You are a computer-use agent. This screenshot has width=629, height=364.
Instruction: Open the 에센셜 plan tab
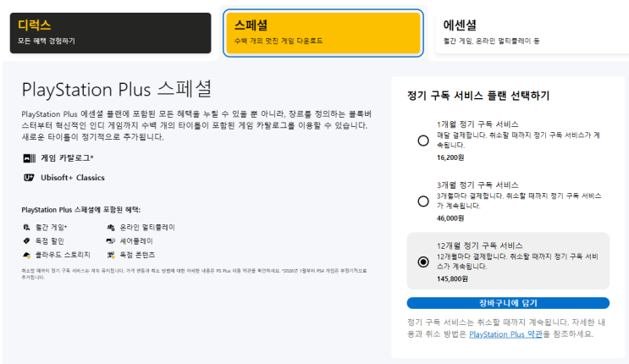coord(532,33)
